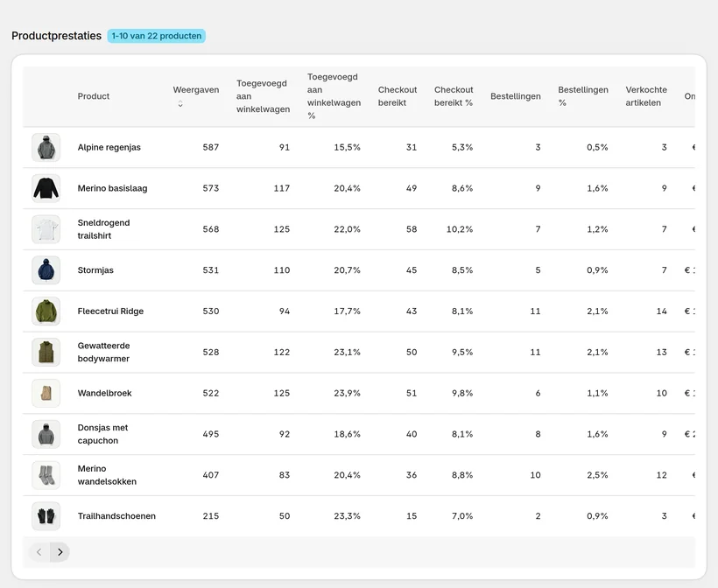Viewport: 718px width, 588px height.
Task: Click the Stormjas product name
Action: click(95, 270)
